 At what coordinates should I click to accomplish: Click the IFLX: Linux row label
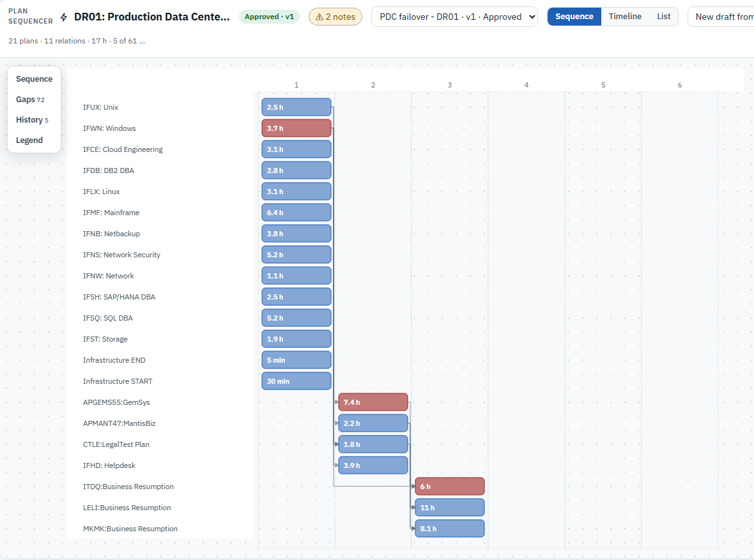pos(102,192)
